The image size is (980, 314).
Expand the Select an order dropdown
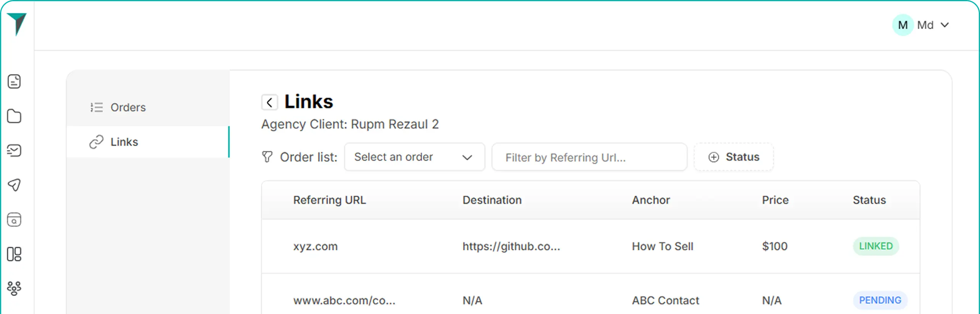pos(414,157)
